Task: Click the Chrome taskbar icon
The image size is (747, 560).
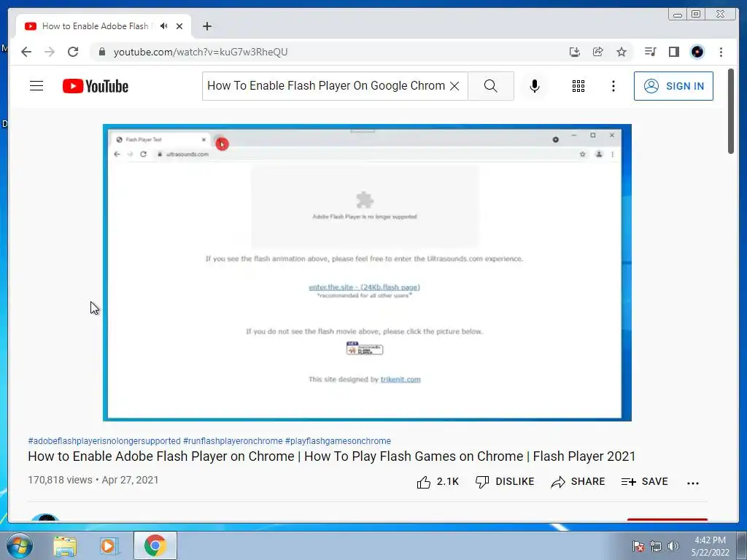Action: (x=155, y=545)
